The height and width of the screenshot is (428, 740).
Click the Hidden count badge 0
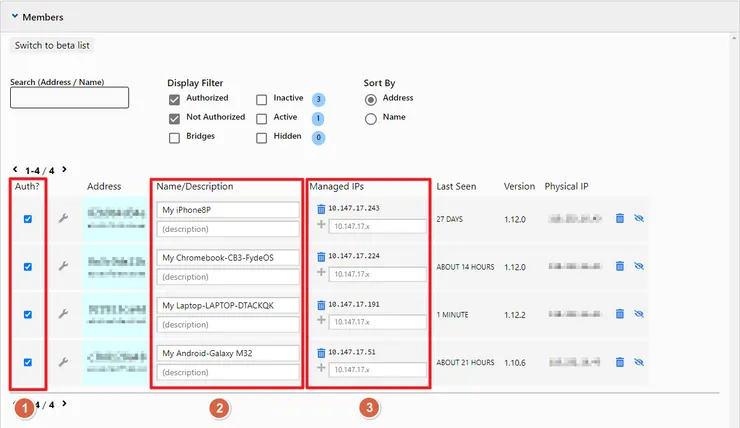click(x=319, y=137)
